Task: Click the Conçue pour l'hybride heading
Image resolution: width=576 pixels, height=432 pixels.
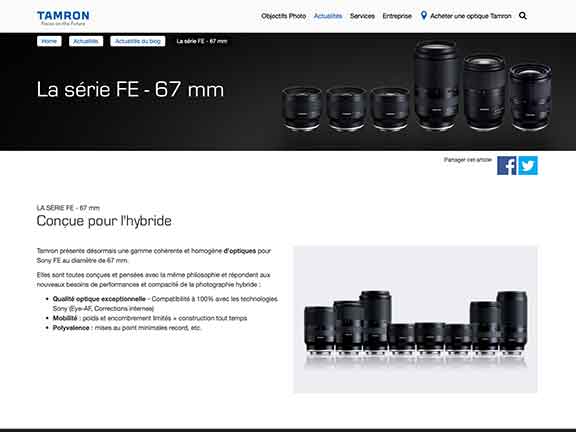Action: [x=104, y=221]
